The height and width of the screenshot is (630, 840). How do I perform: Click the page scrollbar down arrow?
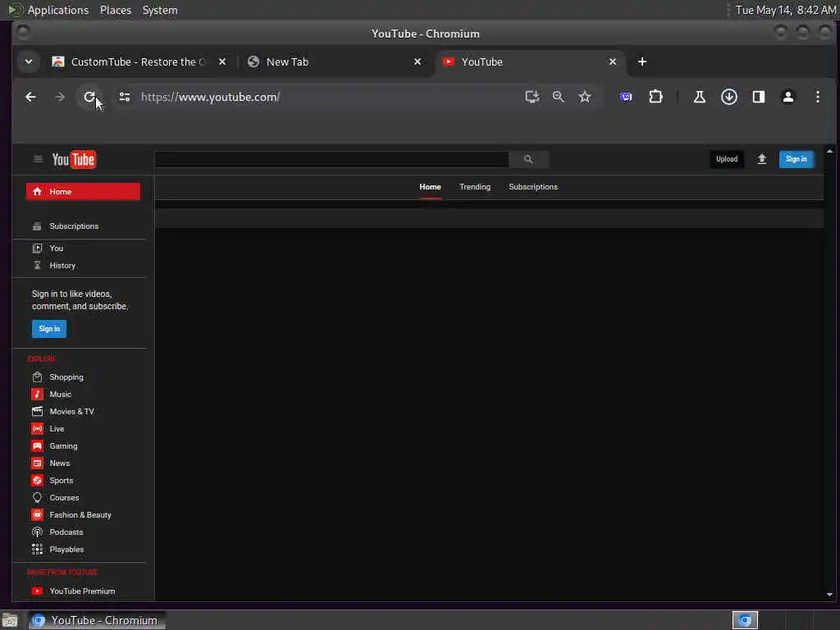830,594
